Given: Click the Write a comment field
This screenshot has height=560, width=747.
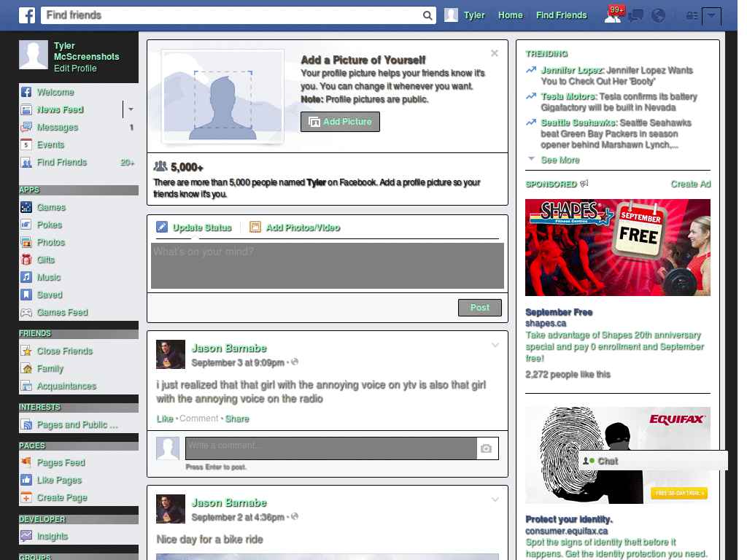Looking at the screenshot, I should click(x=331, y=448).
